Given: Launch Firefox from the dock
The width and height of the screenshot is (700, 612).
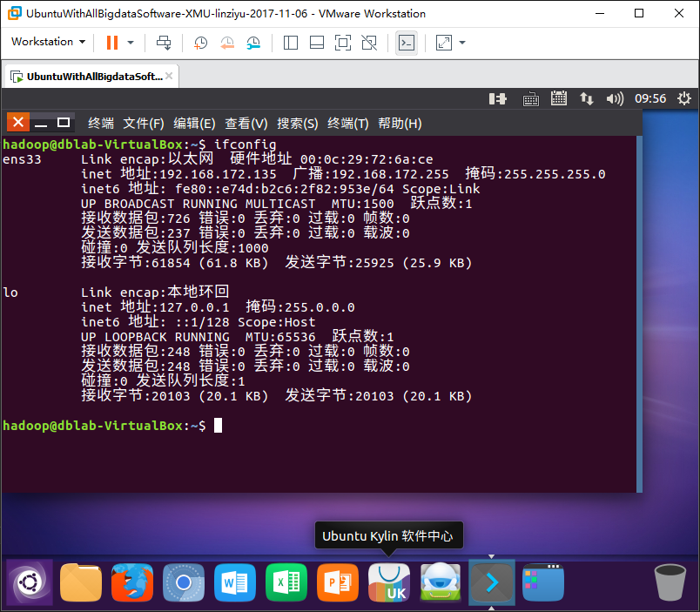Looking at the screenshot, I should [x=132, y=582].
